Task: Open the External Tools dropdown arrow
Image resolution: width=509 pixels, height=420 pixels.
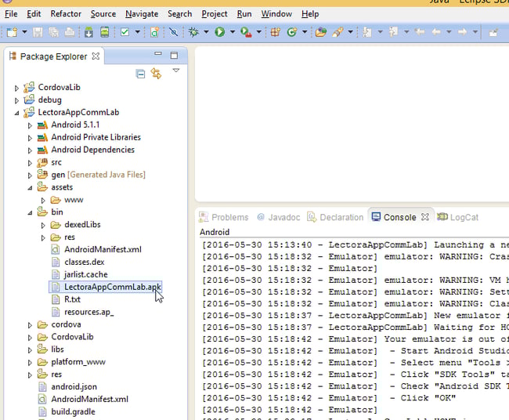Action: pos(258,32)
